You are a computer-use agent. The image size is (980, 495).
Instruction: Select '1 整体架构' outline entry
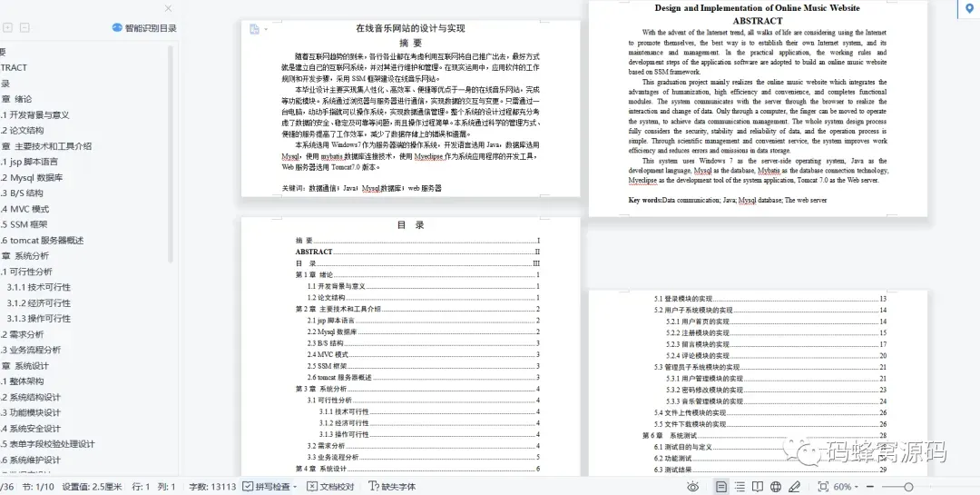click(x=22, y=381)
